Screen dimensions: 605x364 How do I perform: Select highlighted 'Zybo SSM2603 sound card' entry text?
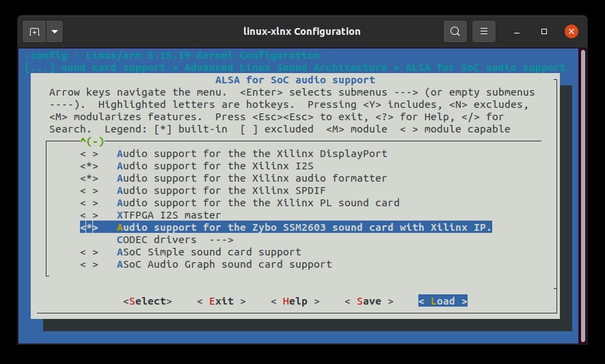click(304, 227)
